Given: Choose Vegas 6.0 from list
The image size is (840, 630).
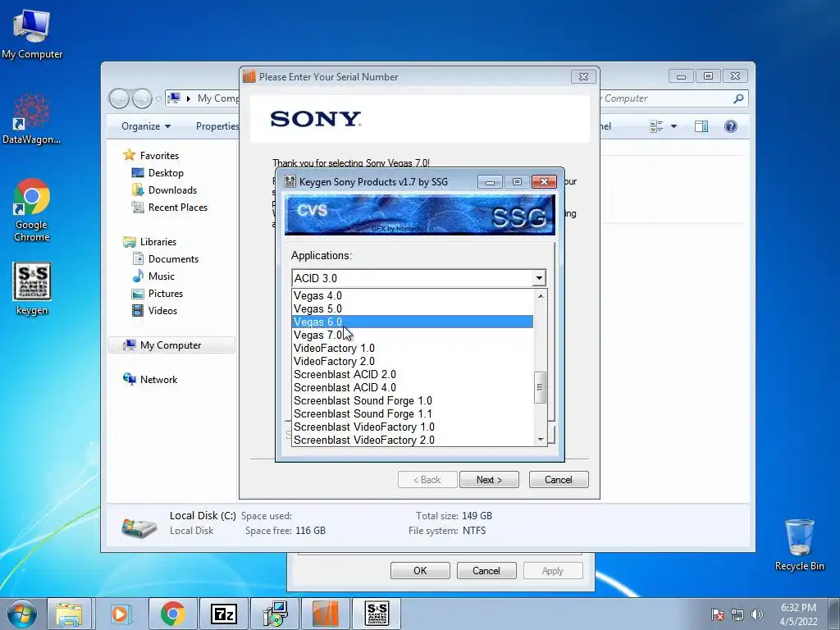Looking at the screenshot, I should (x=412, y=322).
